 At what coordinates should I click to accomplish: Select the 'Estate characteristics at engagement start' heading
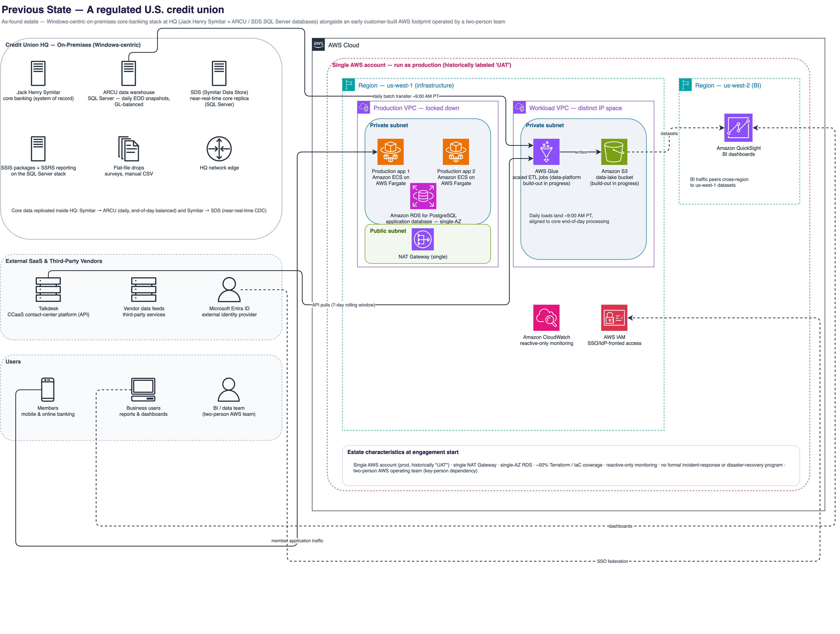point(403,452)
